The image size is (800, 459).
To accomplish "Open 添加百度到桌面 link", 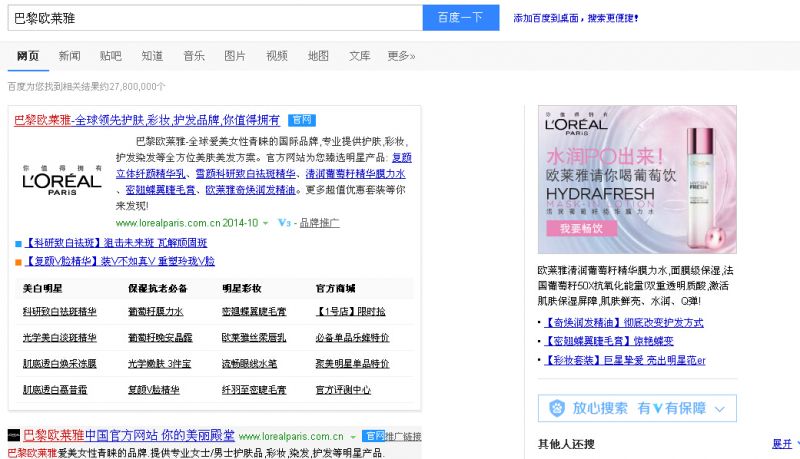I will point(576,18).
